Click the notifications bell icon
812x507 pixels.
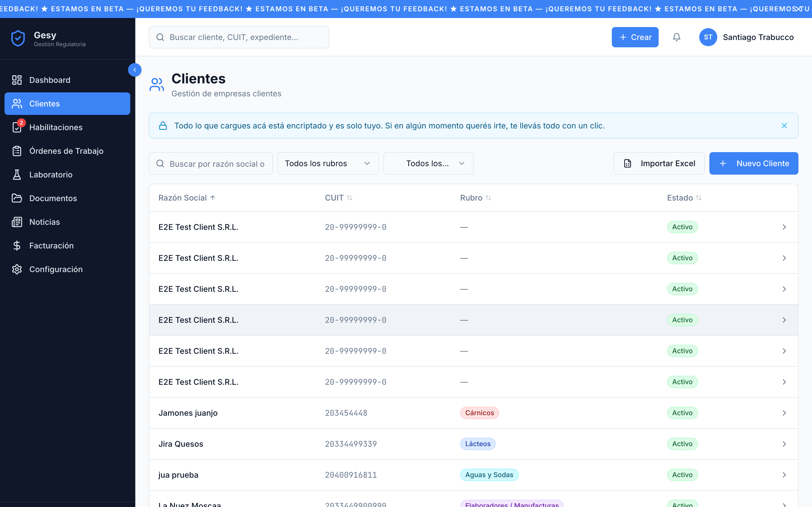676,37
